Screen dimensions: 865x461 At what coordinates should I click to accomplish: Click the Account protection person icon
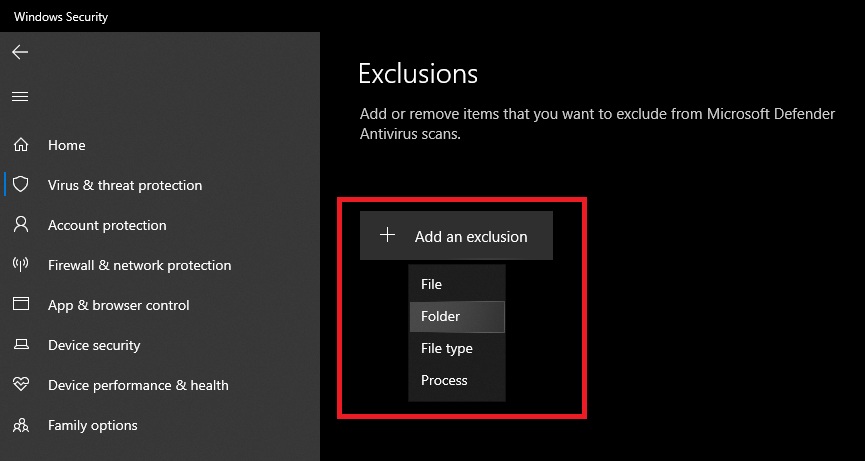point(20,225)
